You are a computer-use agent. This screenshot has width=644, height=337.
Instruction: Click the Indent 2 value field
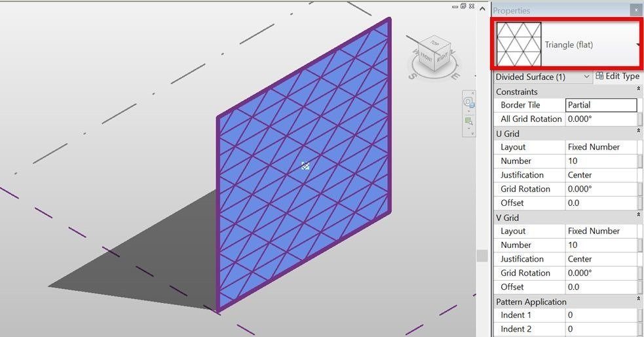click(601, 328)
